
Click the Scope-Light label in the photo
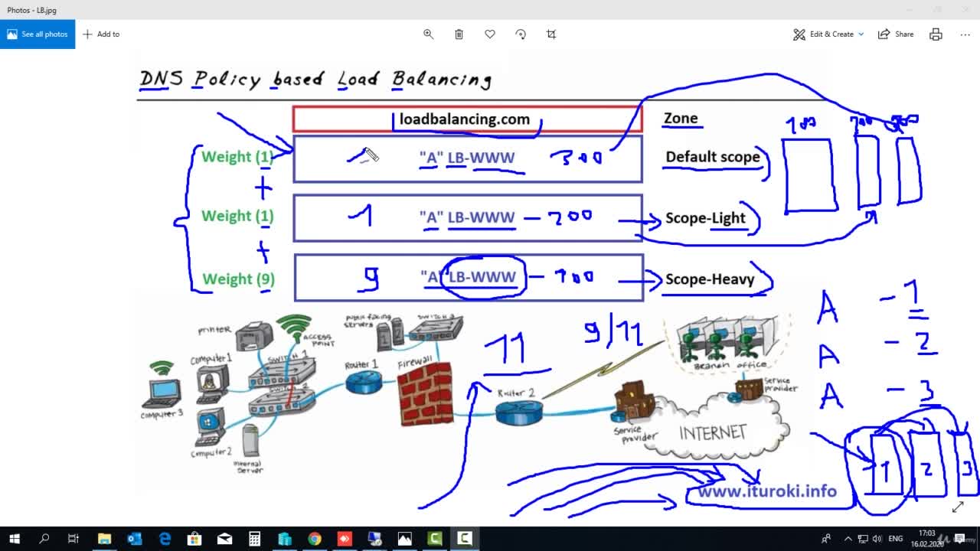click(705, 218)
